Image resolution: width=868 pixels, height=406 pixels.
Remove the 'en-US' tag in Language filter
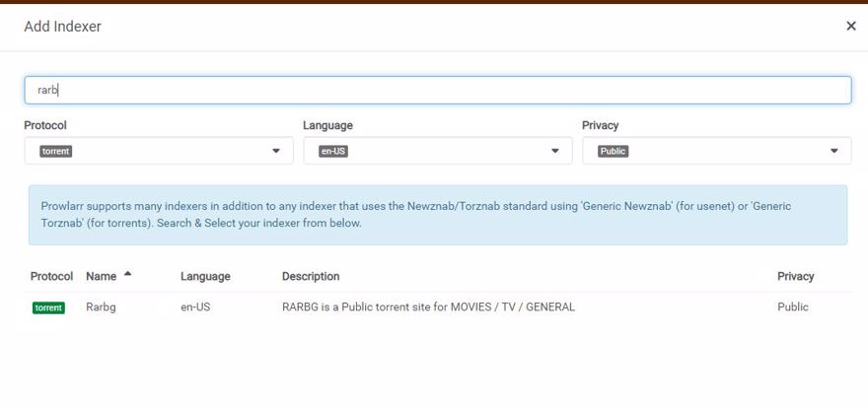coord(333,151)
